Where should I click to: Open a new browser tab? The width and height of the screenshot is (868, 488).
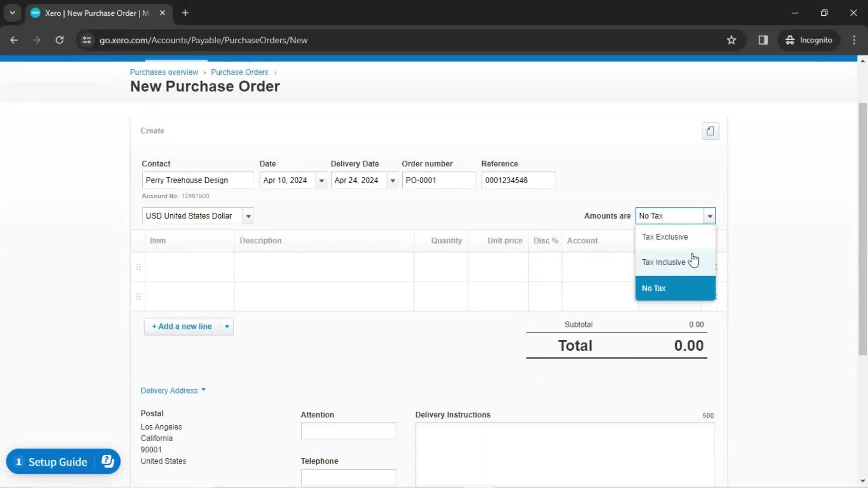(185, 13)
